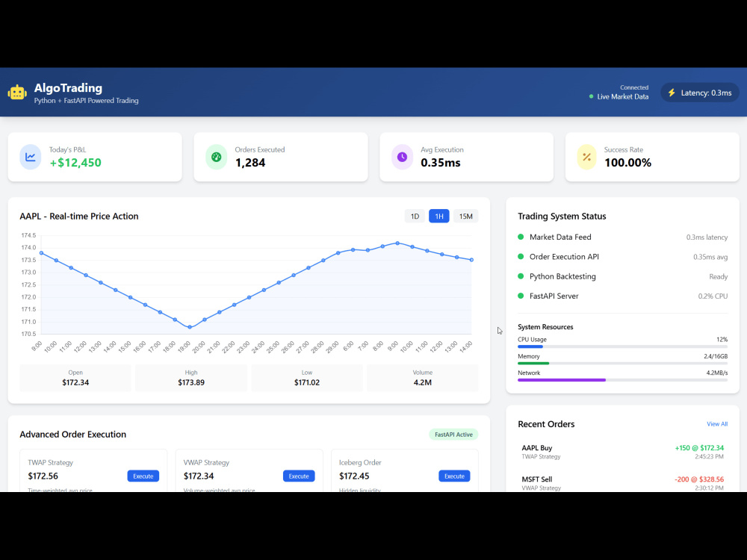The image size is (747, 560).
Task: Click the -200 @ $328.56 order amount
Action: point(699,479)
